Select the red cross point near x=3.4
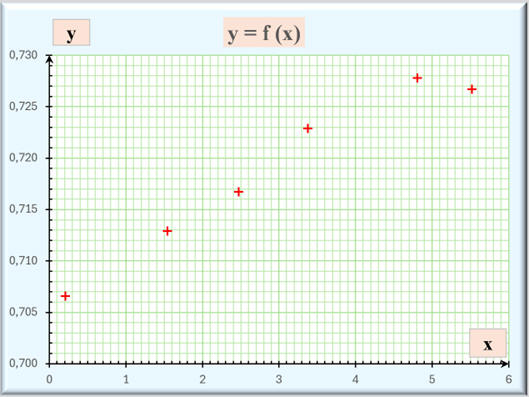 [307, 129]
